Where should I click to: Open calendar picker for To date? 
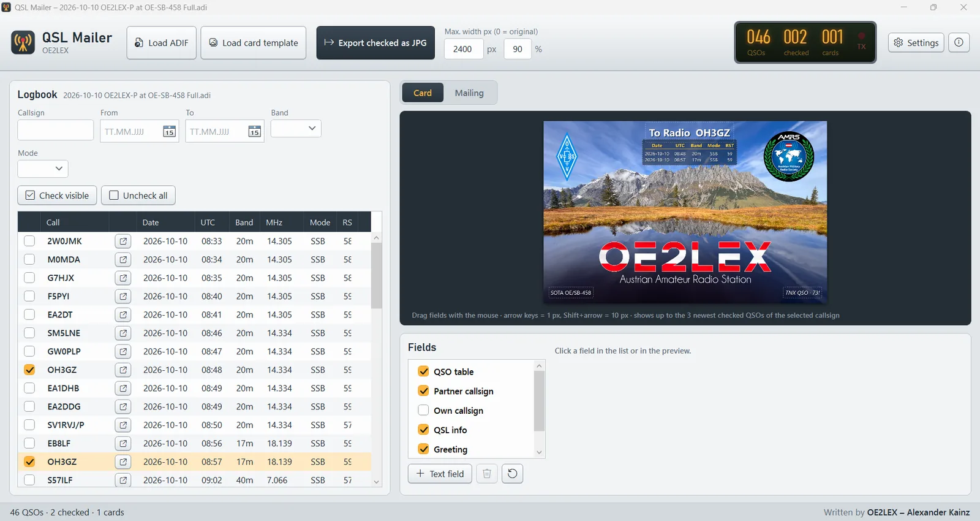click(254, 132)
